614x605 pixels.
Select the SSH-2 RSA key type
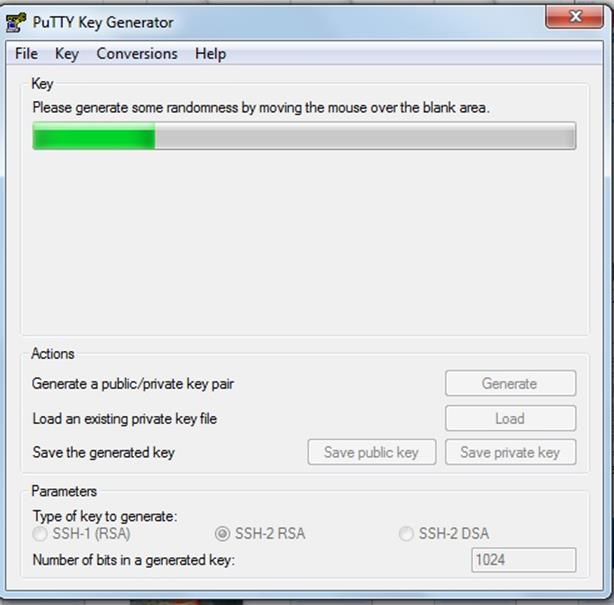pos(260,533)
